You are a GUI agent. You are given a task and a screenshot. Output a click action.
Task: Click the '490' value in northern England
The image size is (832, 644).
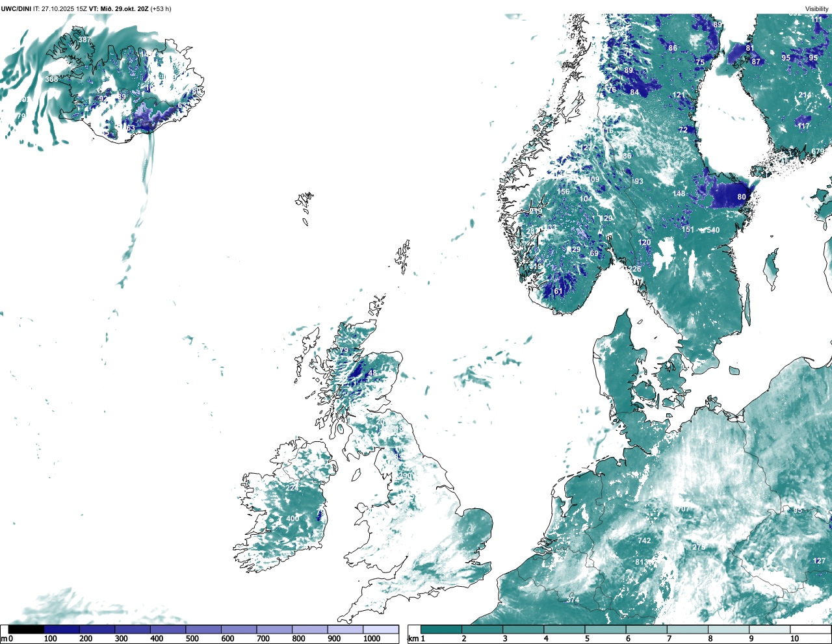click(405, 476)
